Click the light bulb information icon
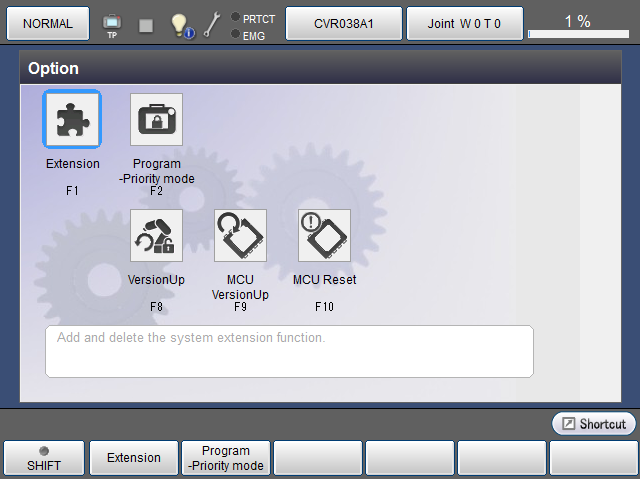 click(180, 24)
